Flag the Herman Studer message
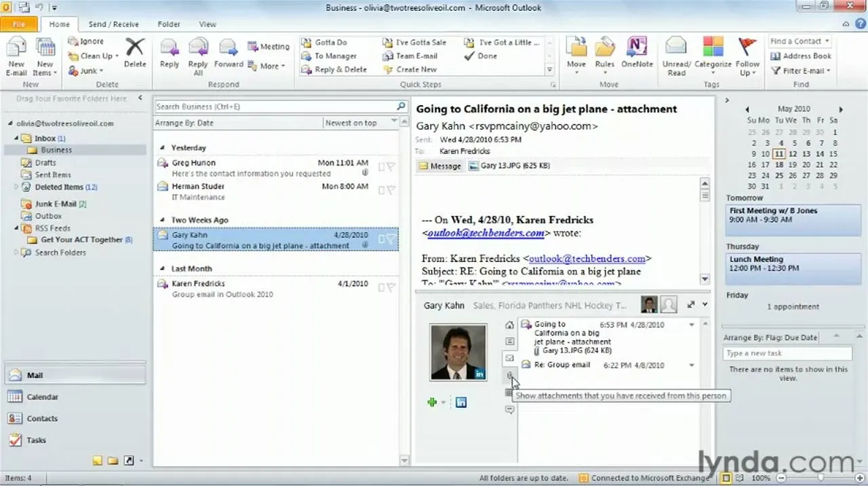This screenshot has height=486, width=868. coord(391,191)
